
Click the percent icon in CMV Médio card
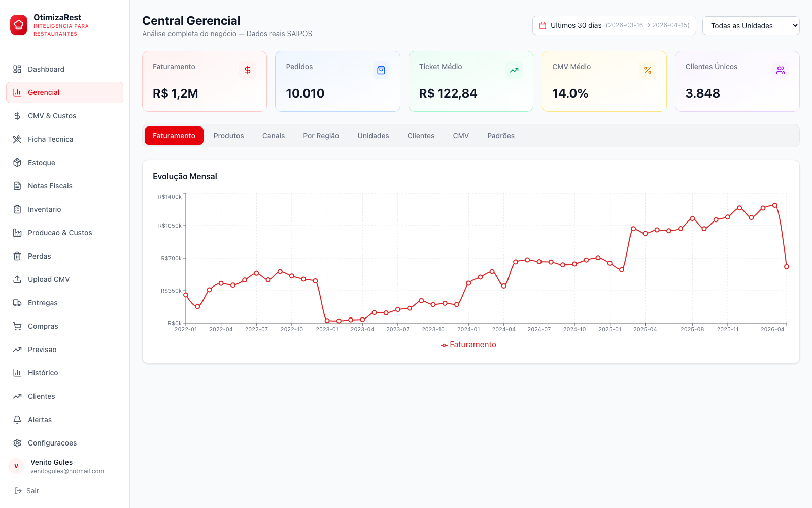tap(648, 70)
